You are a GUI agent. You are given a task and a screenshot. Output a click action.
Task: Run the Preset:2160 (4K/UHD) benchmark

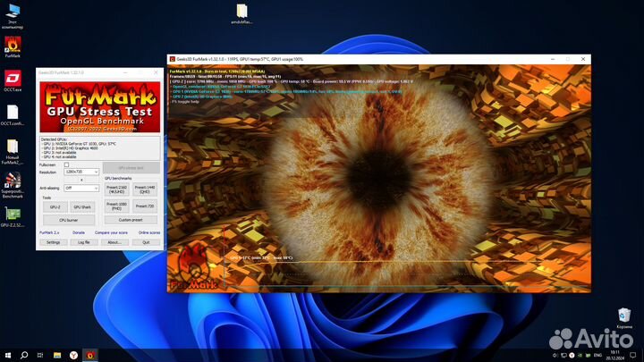116,189
